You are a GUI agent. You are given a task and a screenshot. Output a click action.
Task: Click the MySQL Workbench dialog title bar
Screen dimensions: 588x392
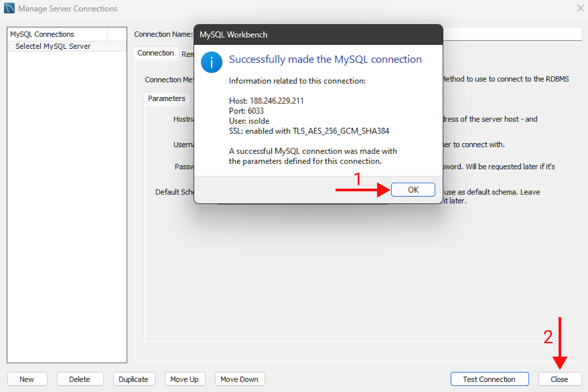click(x=318, y=35)
